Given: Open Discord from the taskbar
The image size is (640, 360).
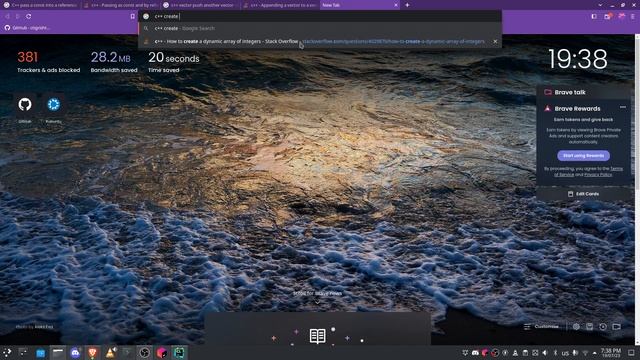Looking at the screenshot, I should (x=75, y=352).
